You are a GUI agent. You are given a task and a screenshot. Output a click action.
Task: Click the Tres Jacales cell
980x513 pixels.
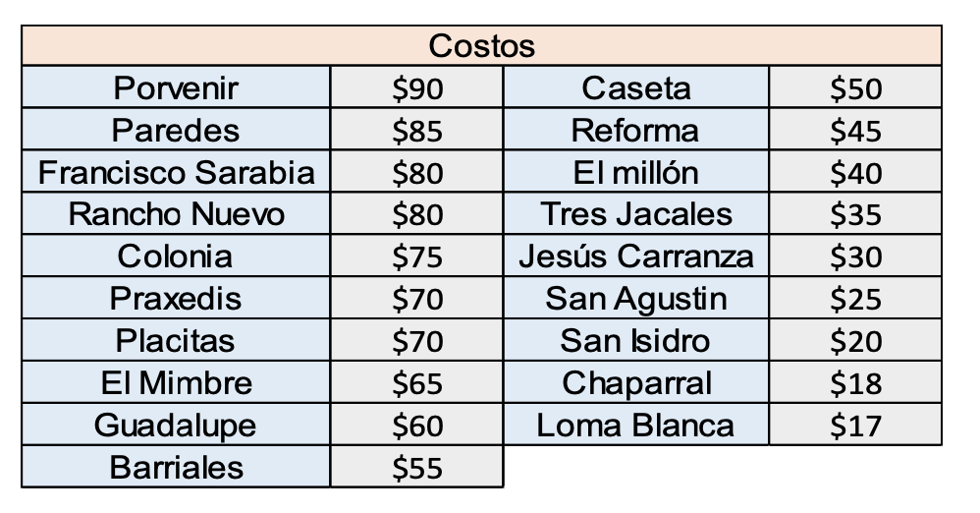click(x=636, y=213)
